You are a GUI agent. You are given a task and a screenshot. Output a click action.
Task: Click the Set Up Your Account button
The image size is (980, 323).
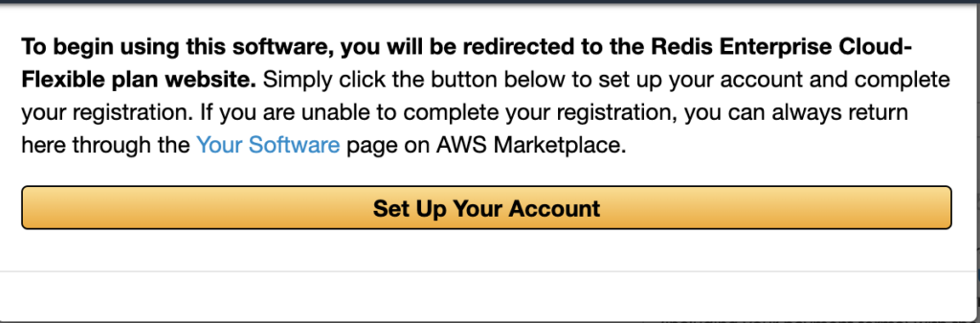tap(486, 208)
